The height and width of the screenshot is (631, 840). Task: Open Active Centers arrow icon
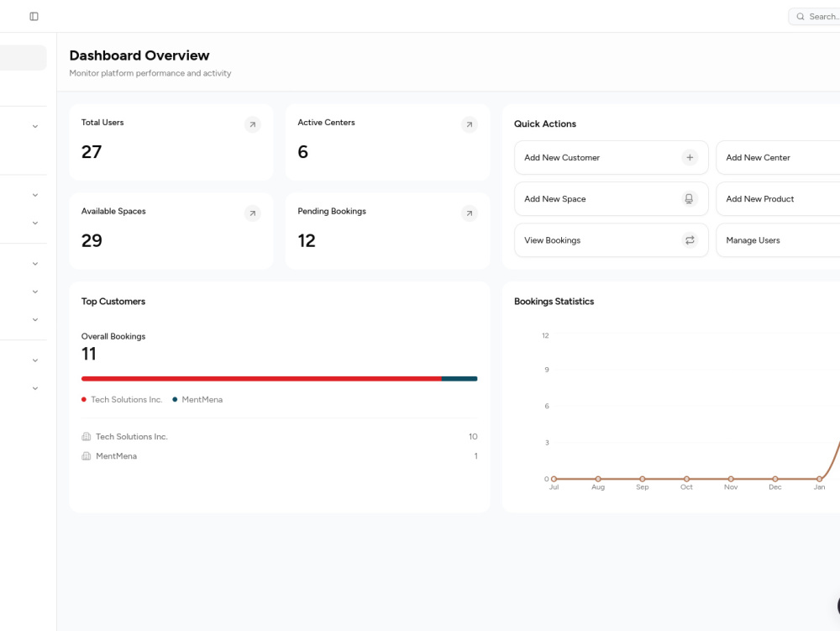pos(470,124)
